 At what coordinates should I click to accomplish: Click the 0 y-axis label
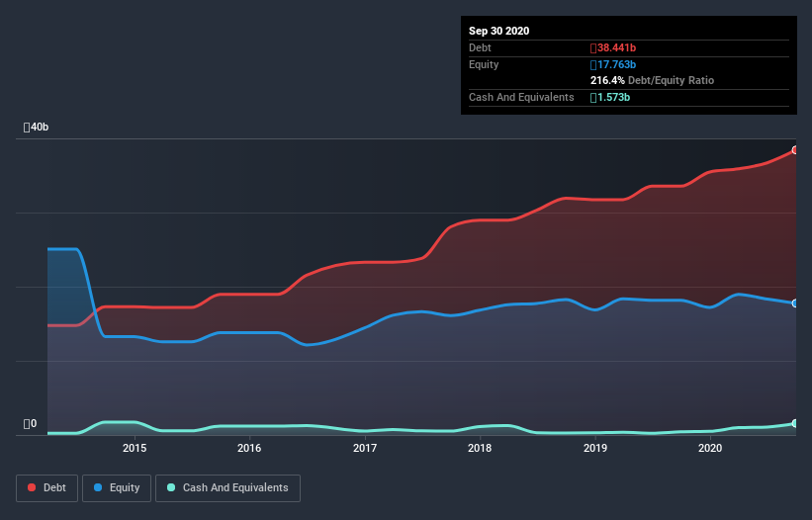30,424
